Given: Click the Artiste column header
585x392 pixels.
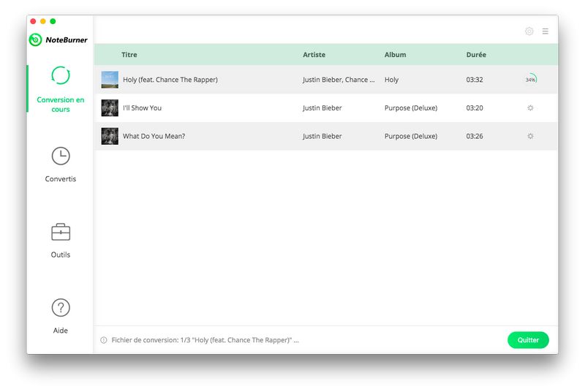Looking at the screenshot, I should [x=314, y=54].
